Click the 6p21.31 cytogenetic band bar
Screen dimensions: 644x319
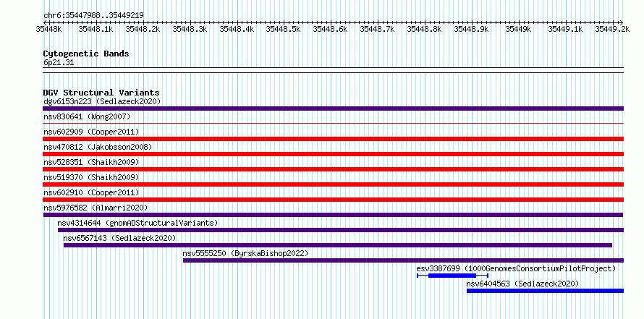click(x=333, y=70)
